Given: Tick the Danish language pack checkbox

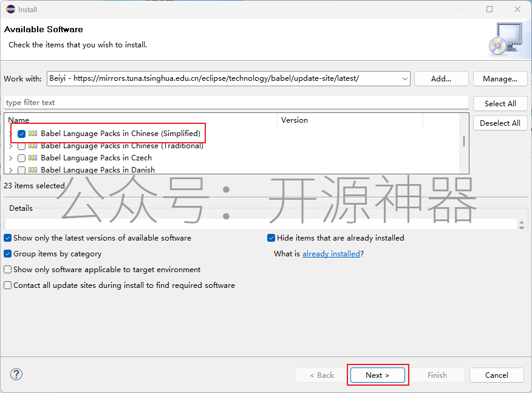Looking at the screenshot, I should click(x=21, y=169).
